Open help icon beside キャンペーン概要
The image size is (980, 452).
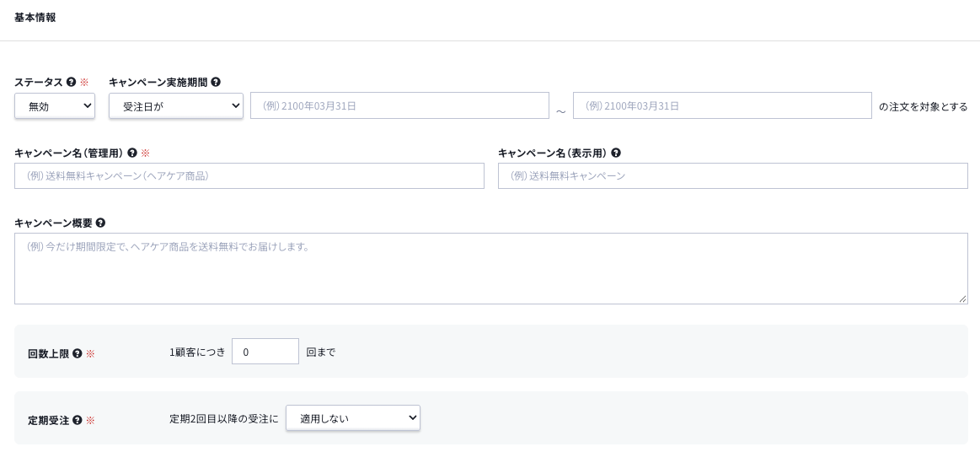100,223
